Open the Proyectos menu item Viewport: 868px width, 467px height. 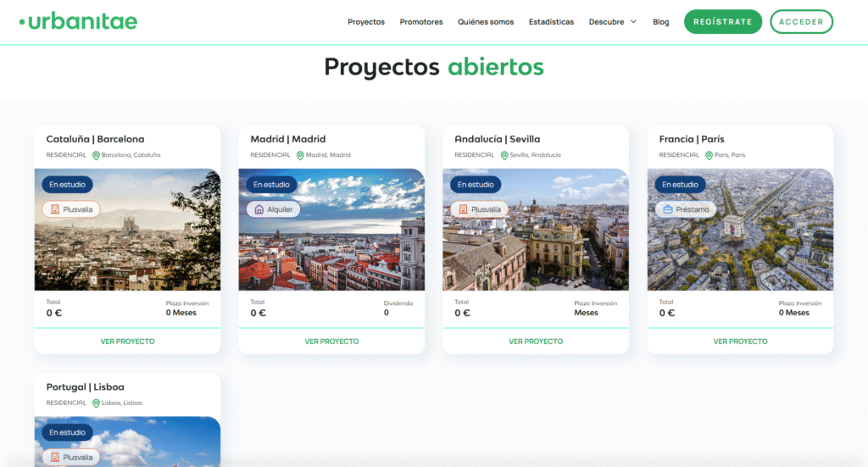click(x=366, y=22)
